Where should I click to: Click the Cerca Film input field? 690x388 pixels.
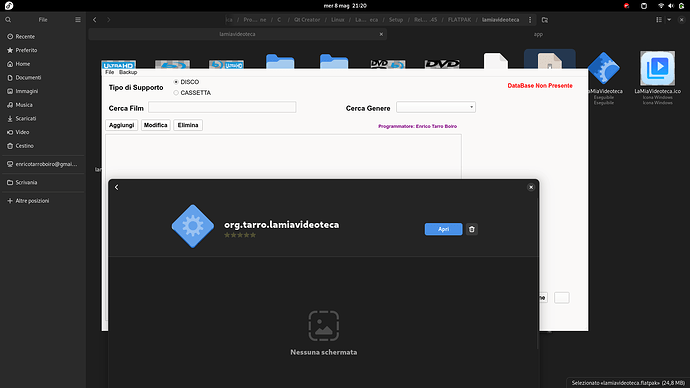[222, 107]
